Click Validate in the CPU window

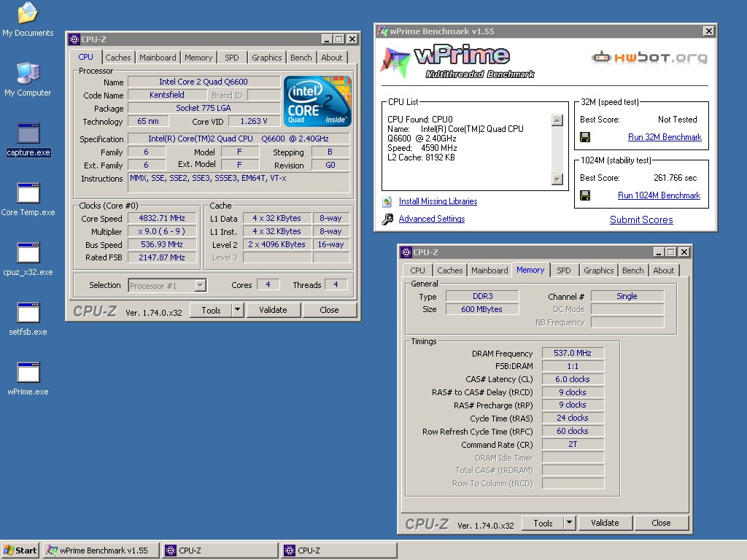pos(273,310)
